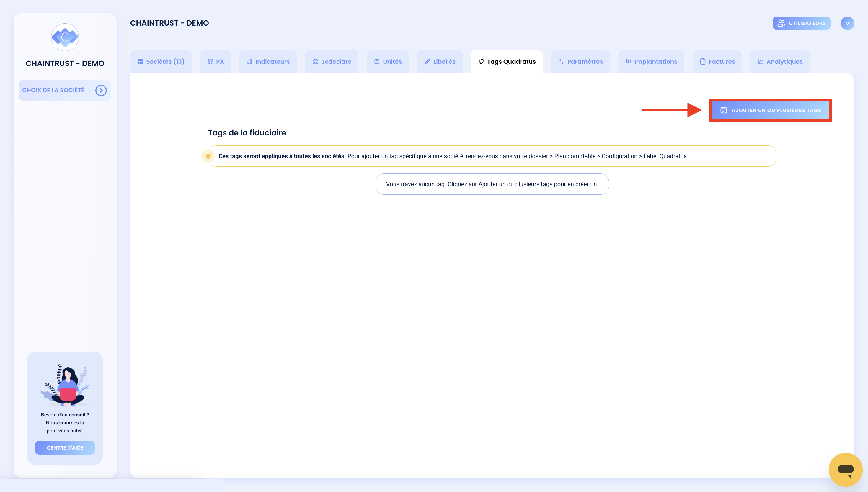This screenshot has width=868, height=492.
Task: Click the 'Ces tags seront appliqués' notice text
Action: coord(453,156)
